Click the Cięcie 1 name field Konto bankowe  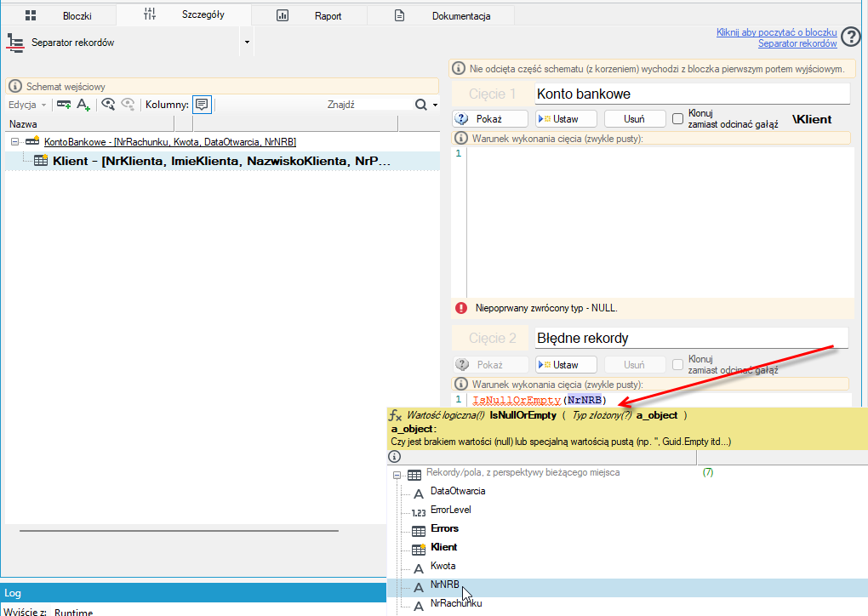(692, 94)
